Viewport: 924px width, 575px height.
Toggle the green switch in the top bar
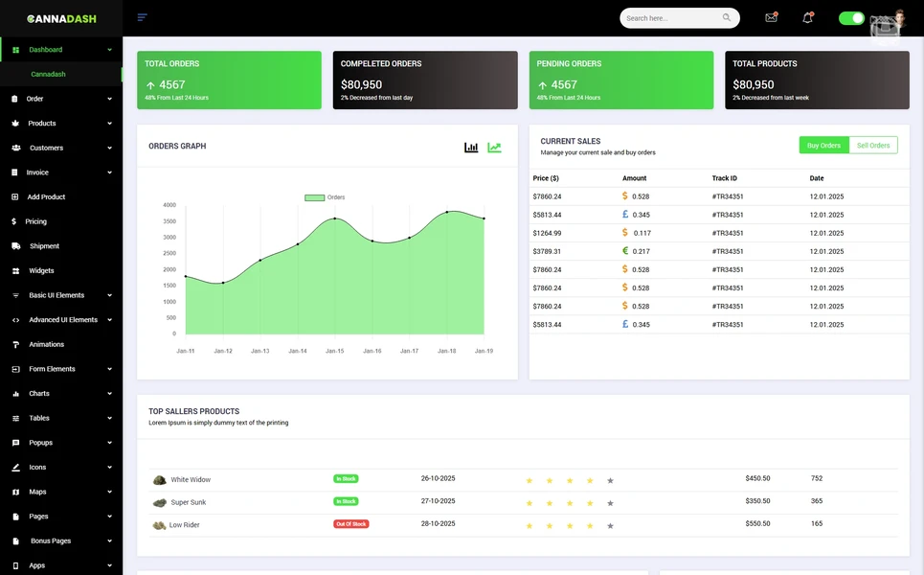click(x=850, y=17)
